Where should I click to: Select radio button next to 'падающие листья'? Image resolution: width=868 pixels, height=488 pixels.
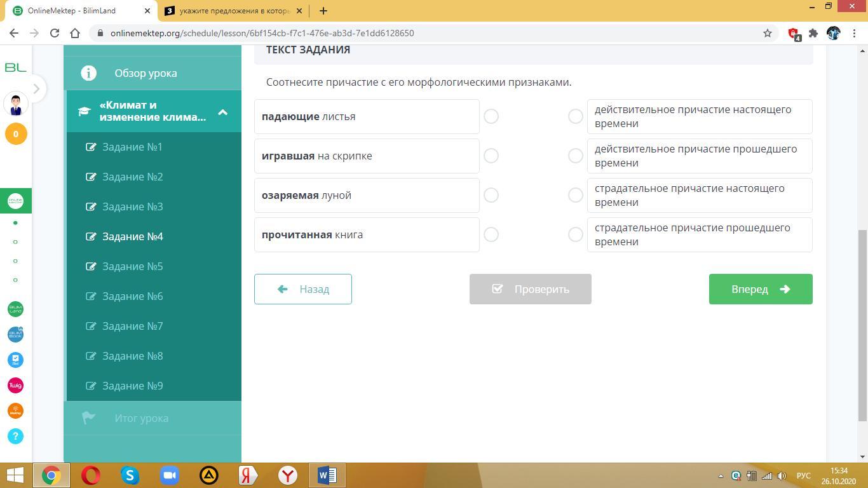pyautogui.click(x=491, y=116)
